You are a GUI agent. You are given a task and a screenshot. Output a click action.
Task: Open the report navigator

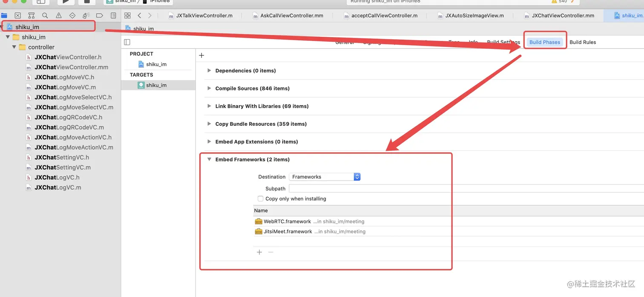point(113,15)
